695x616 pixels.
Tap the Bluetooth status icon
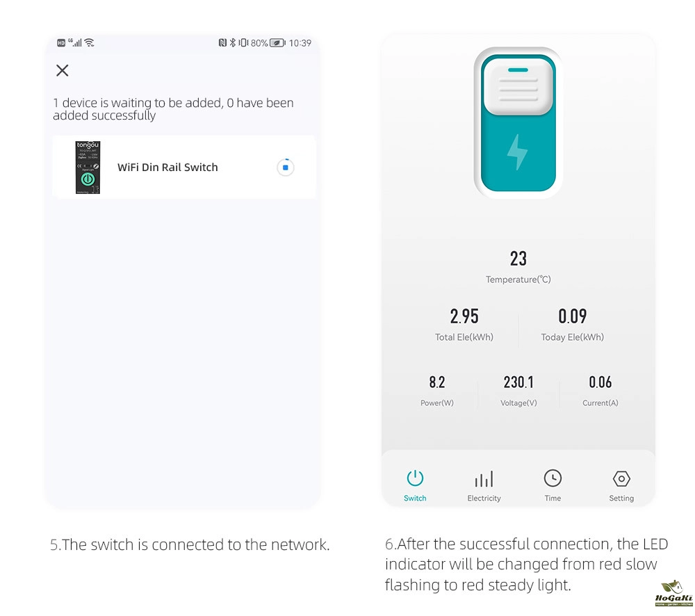point(232,42)
